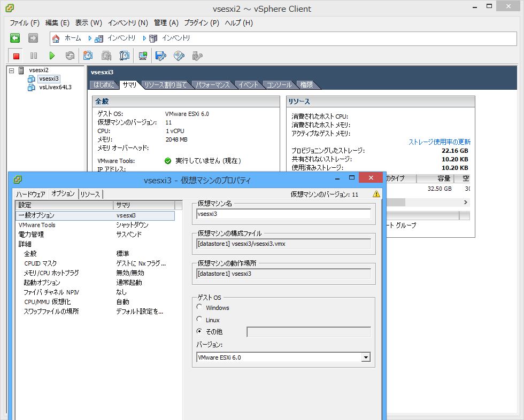
Task: Click the yellow warning icon in properties dialog
Action: pyautogui.click(x=376, y=194)
